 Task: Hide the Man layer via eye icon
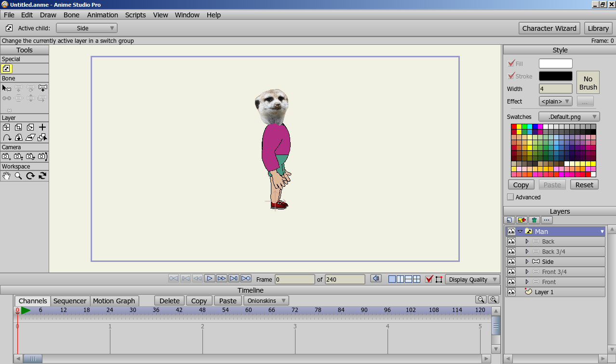[x=511, y=232]
